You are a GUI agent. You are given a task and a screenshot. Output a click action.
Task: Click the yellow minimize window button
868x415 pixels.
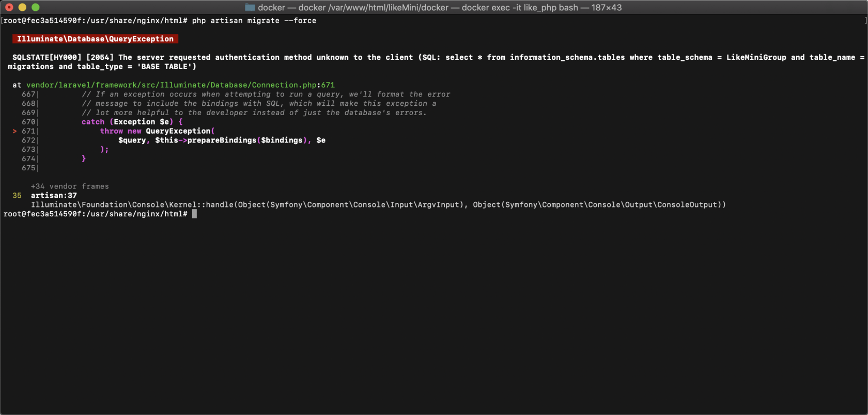(22, 7)
